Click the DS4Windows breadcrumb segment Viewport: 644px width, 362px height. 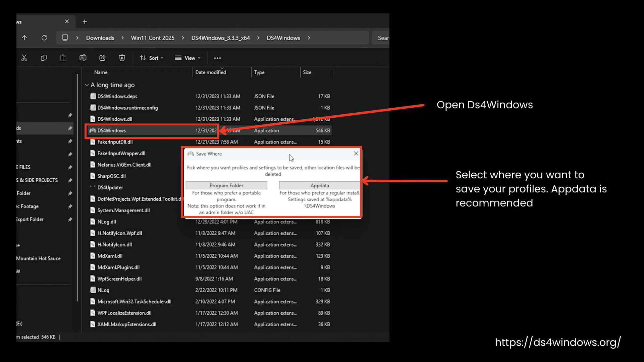[283, 38]
